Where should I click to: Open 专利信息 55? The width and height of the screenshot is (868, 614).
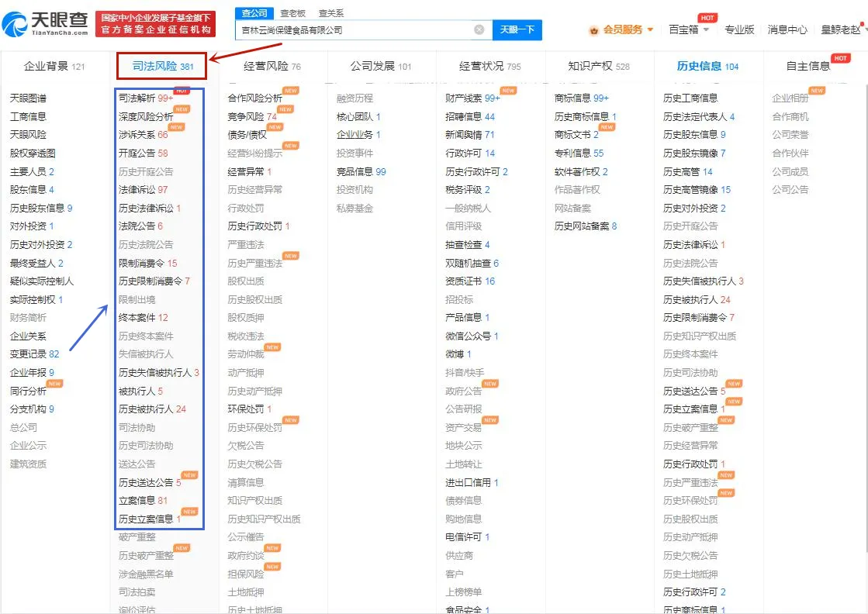click(579, 153)
